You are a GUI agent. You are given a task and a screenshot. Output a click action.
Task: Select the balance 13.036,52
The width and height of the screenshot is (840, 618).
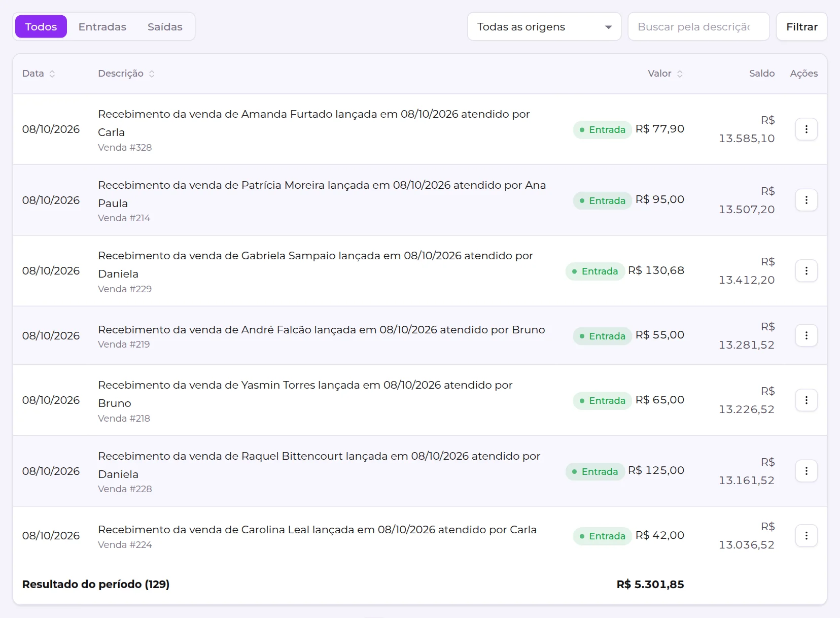[x=747, y=544]
